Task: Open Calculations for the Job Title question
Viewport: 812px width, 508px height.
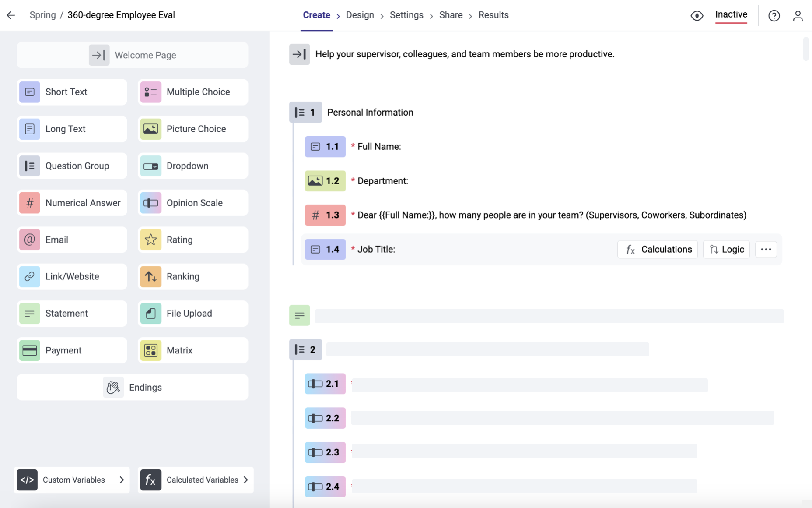Action: tap(657, 249)
